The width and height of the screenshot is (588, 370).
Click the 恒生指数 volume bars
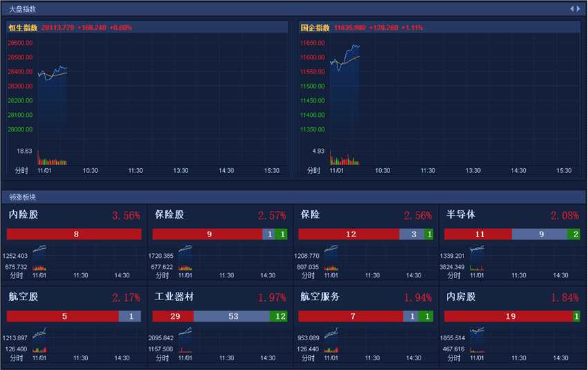click(x=52, y=158)
